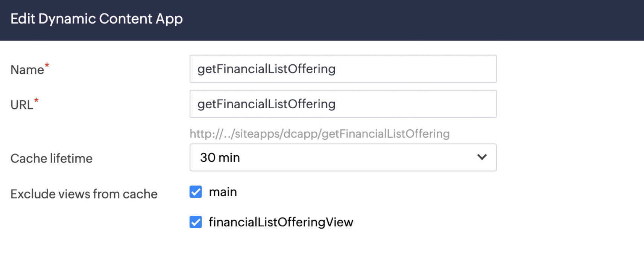Click the blue checkmark icon beside financialListOfferingView

(196, 222)
